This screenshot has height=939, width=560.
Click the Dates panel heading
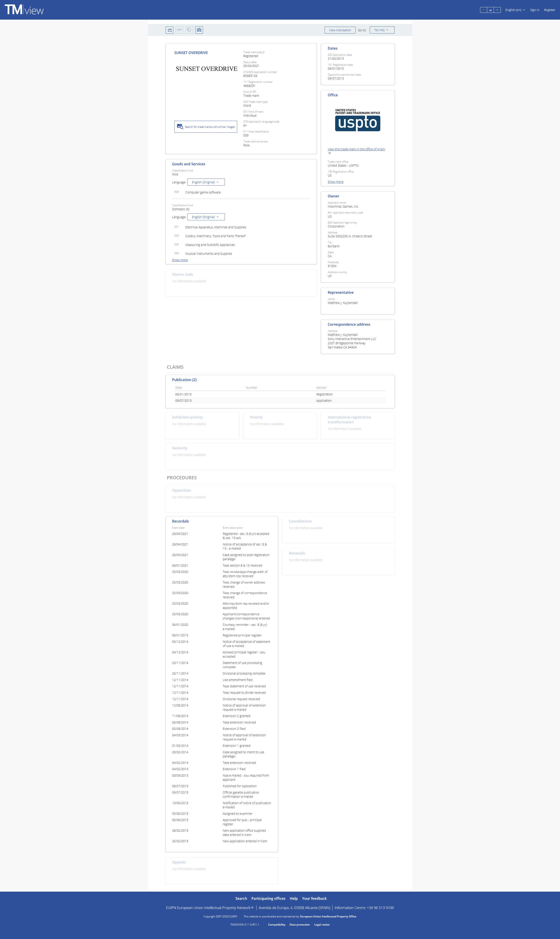coord(333,48)
